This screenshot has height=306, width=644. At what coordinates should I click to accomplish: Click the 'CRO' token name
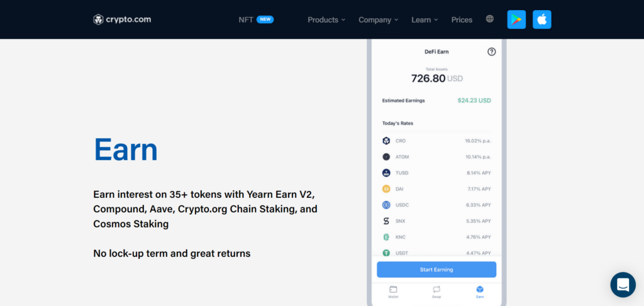point(401,141)
